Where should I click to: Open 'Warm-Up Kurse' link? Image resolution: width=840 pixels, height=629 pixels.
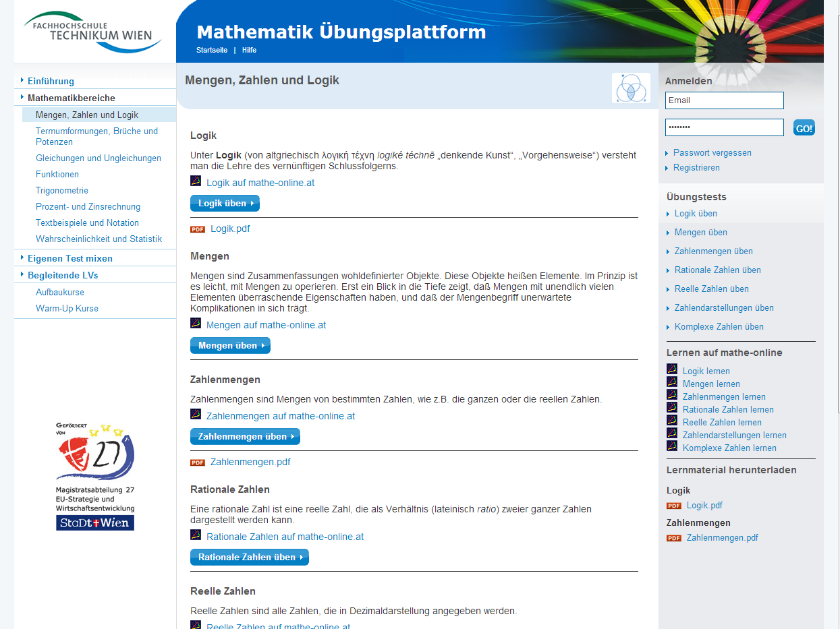[x=67, y=309]
